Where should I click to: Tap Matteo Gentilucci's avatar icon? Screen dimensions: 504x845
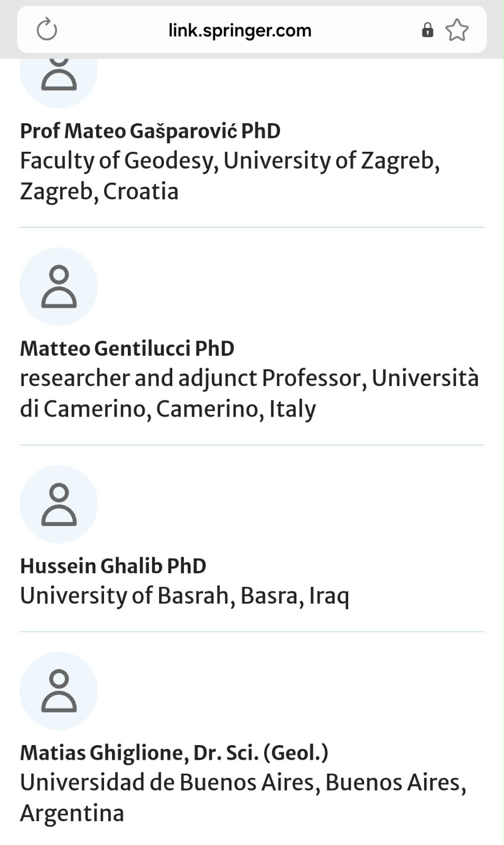(59, 287)
